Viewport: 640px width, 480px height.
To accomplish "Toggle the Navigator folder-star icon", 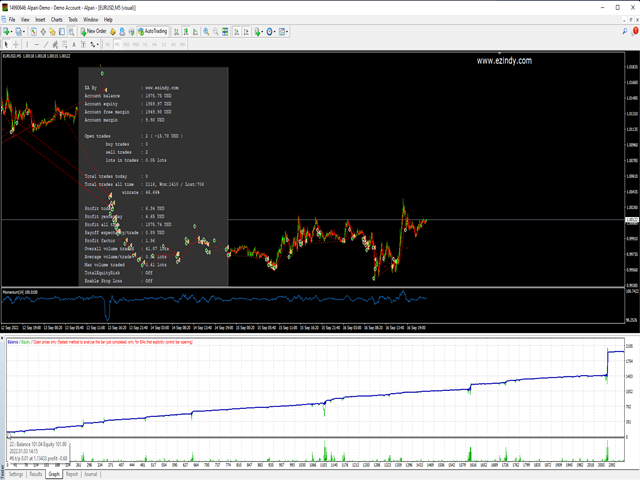I will tap(52, 31).
